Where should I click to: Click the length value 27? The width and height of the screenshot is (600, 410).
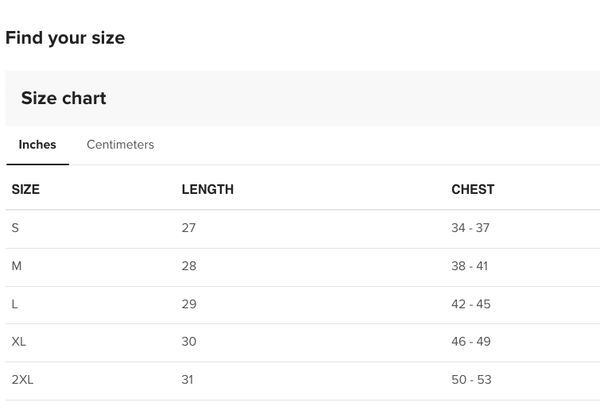(x=189, y=228)
